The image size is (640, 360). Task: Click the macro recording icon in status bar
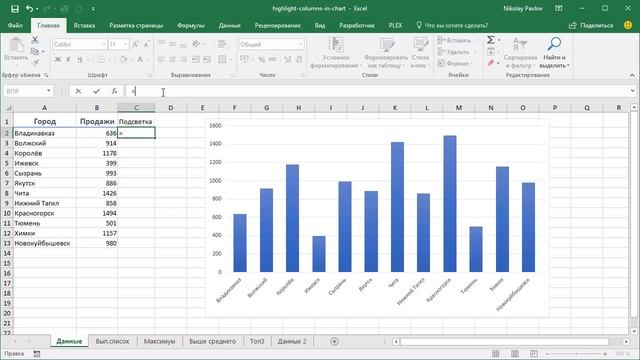(x=37, y=354)
